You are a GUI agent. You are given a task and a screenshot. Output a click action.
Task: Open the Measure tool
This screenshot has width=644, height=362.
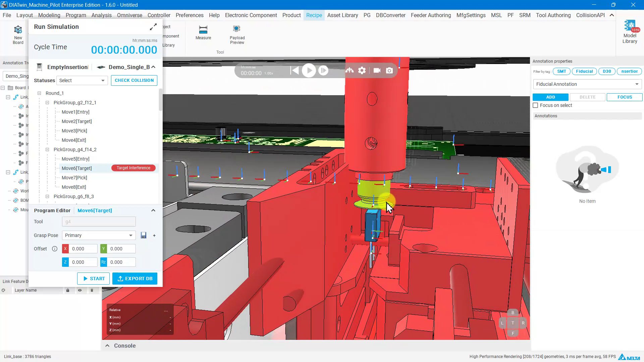coord(203,33)
